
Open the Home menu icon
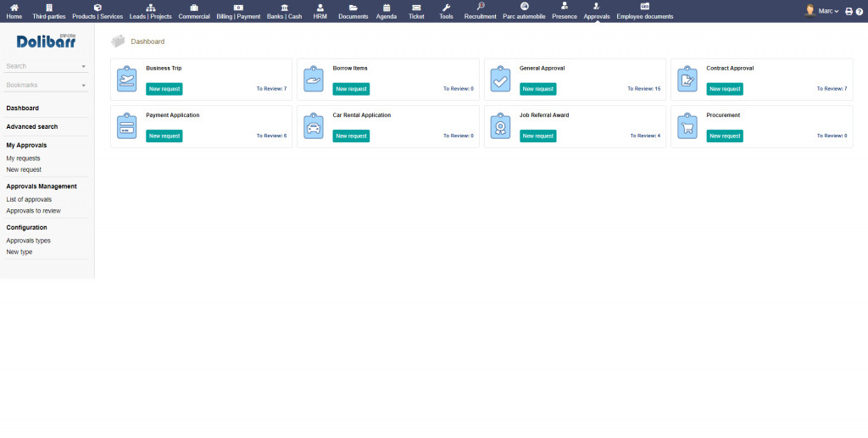[x=14, y=8]
